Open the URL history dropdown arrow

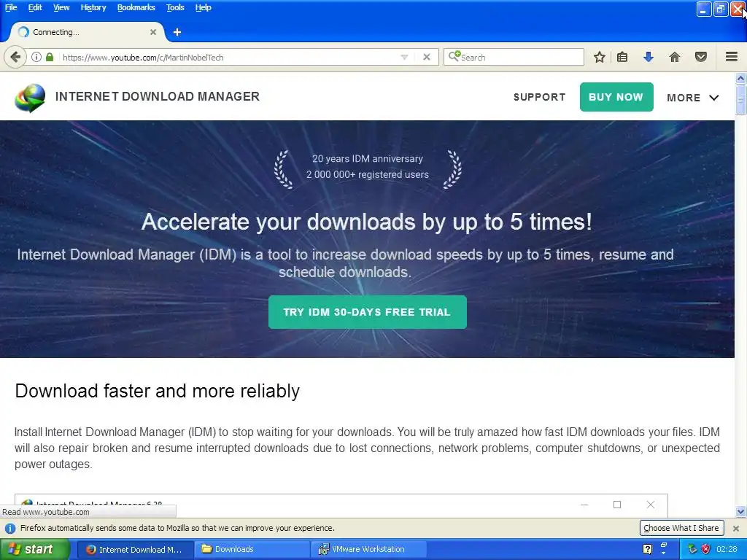point(404,57)
